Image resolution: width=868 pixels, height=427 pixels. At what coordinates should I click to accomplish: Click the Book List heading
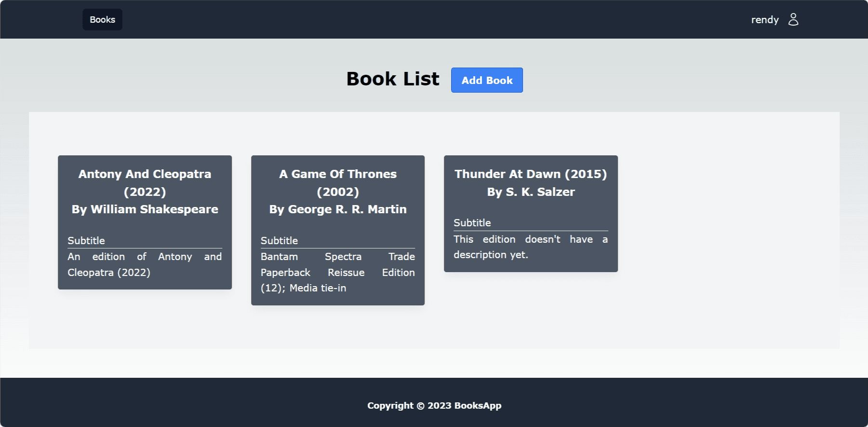click(x=392, y=79)
